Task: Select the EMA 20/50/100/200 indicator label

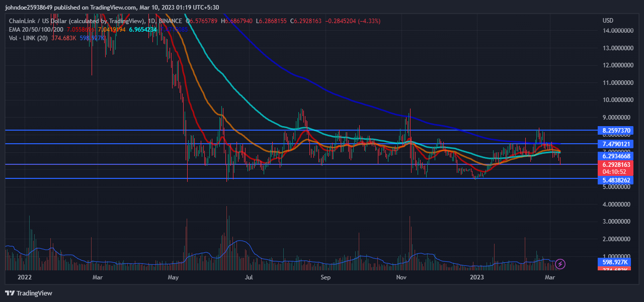Action: click(x=36, y=30)
